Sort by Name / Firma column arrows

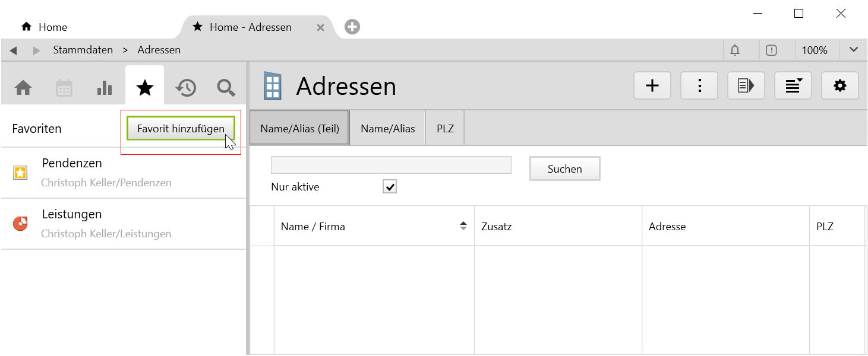[463, 226]
